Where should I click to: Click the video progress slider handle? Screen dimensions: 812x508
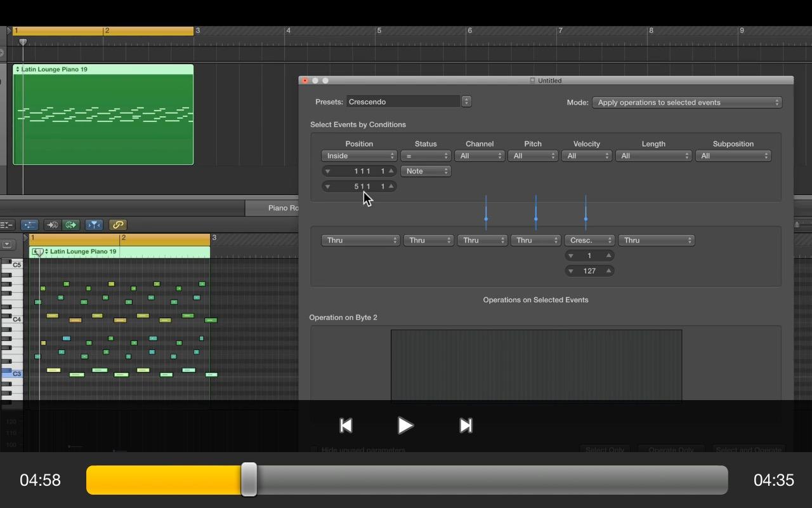[249, 479]
